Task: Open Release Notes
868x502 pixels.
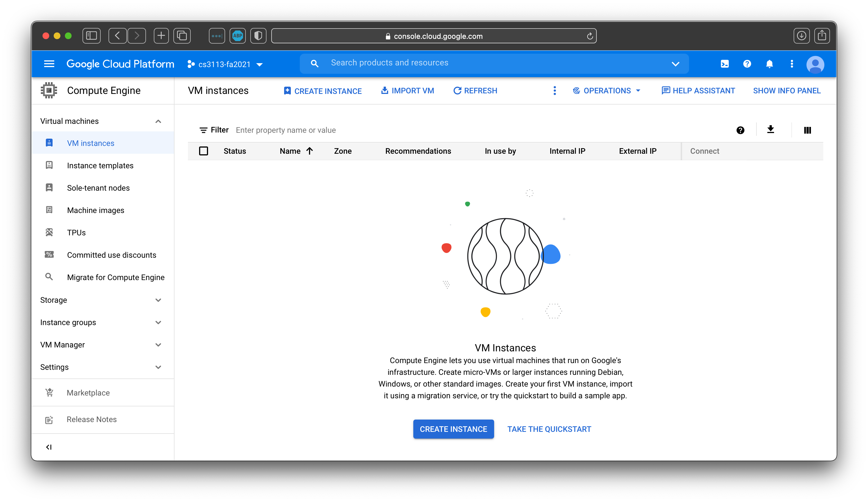Action: (102, 419)
